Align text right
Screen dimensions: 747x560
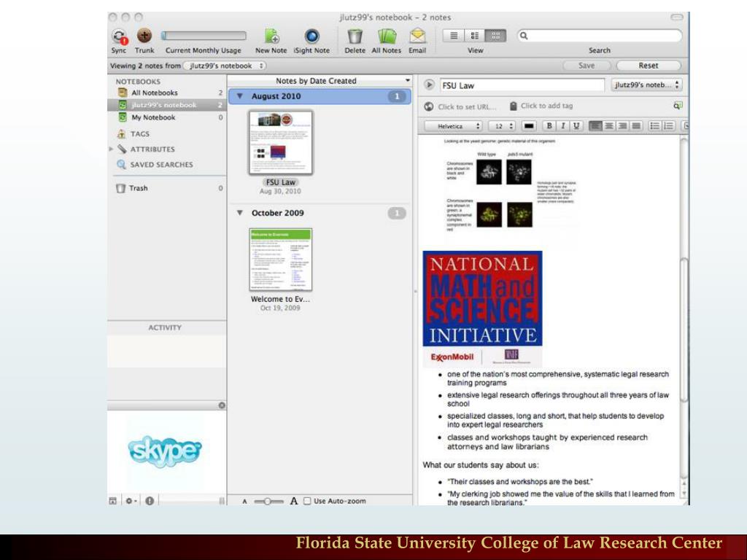click(622, 125)
